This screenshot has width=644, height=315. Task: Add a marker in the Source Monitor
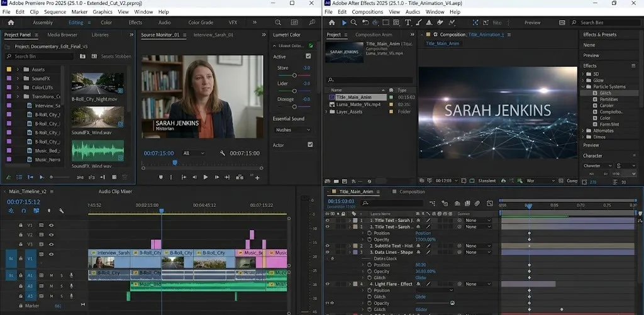point(160,177)
